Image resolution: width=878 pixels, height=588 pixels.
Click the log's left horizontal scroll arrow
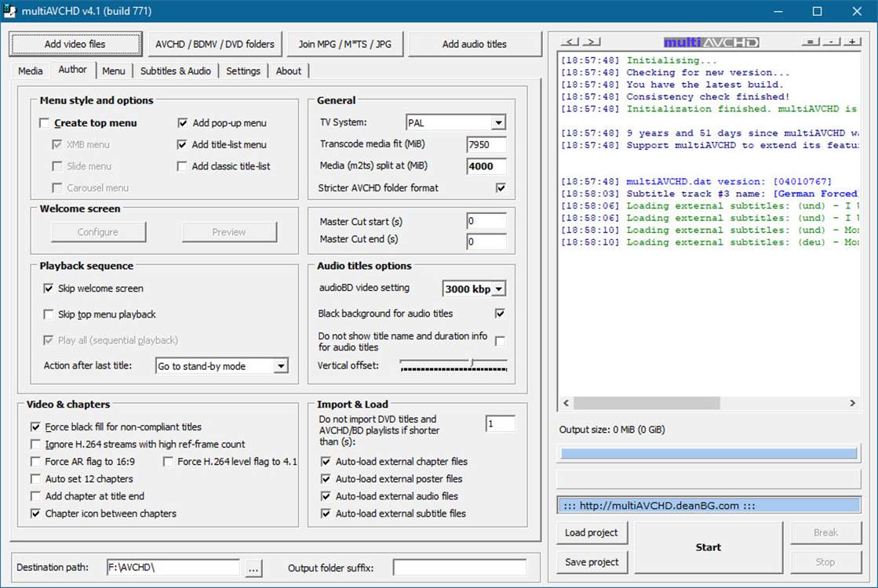(566, 403)
